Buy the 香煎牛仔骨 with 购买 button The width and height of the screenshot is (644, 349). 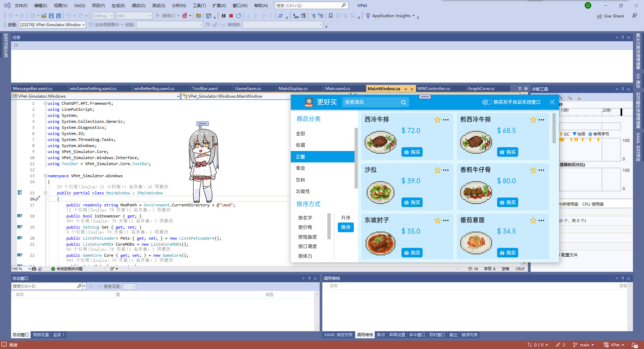507,202
